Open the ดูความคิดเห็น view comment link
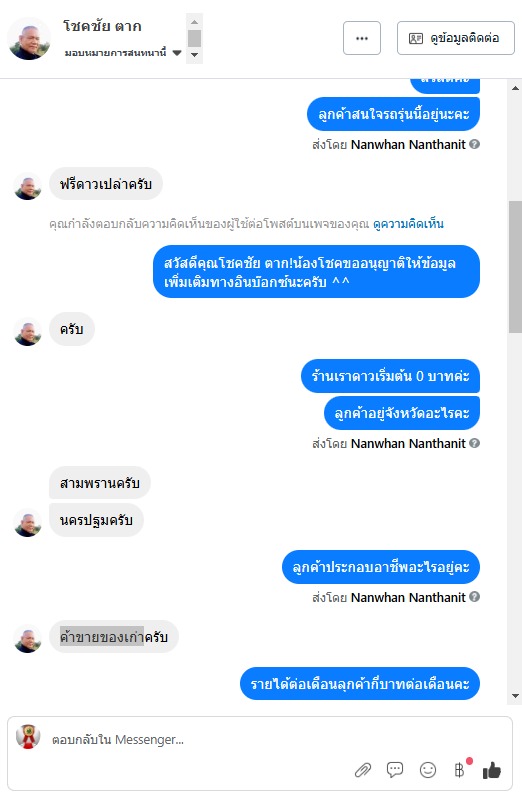The height and width of the screenshot is (792, 522). point(408,223)
